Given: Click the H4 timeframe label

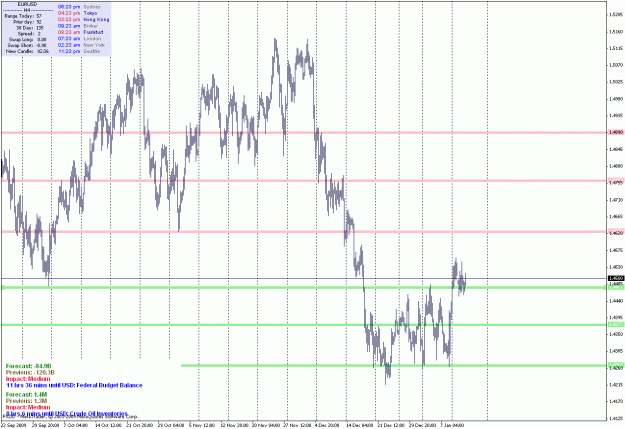Looking at the screenshot, I should coord(28,10).
